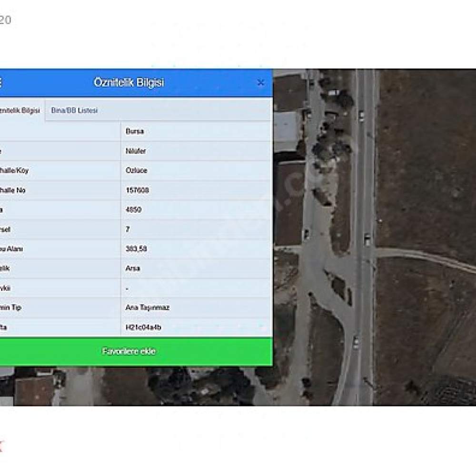This screenshot has height=476, width=476.
Task: Click the Mahalle/Köy label cell
Action: pos(60,170)
